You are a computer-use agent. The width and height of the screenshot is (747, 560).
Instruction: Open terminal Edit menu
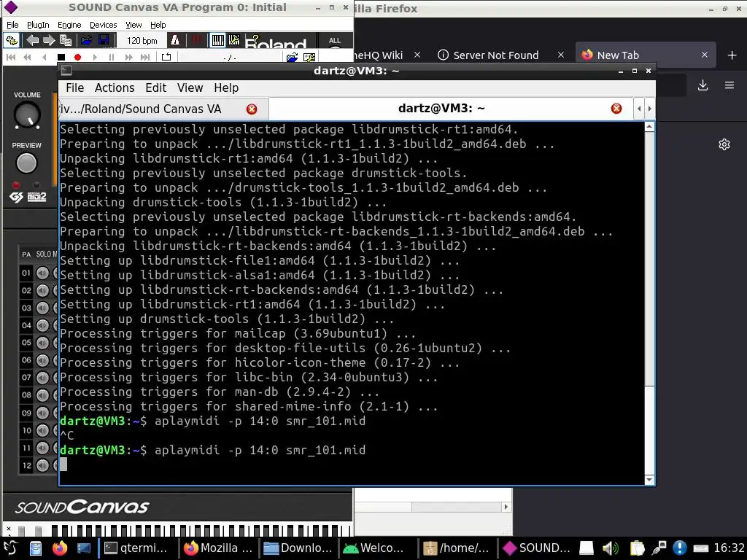click(x=156, y=87)
